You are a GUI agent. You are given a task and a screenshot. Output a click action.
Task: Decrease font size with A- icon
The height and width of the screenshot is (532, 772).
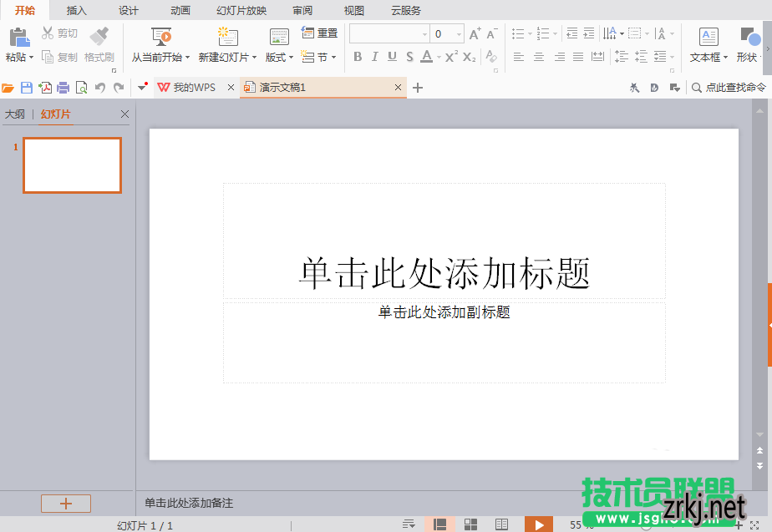(491, 34)
